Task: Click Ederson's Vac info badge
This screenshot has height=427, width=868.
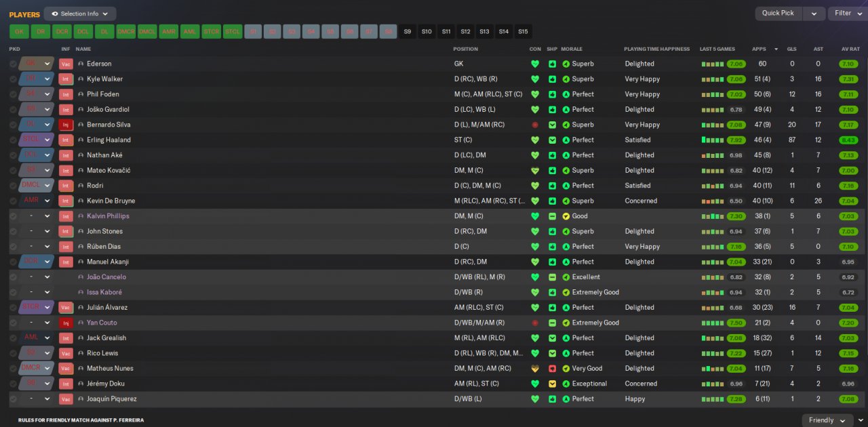Action: 66,64
